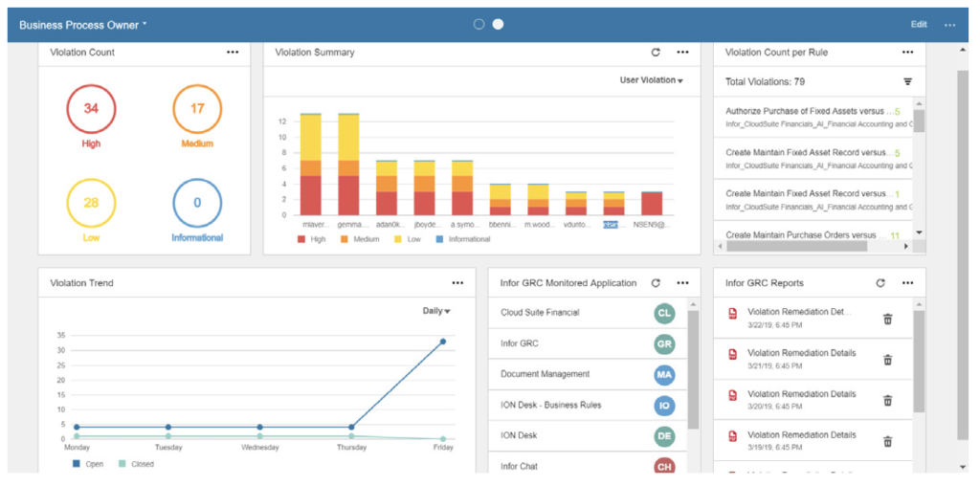The image size is (980, 486).
Task: Click the rule list horizontal scrollbar
Action: 797,247
